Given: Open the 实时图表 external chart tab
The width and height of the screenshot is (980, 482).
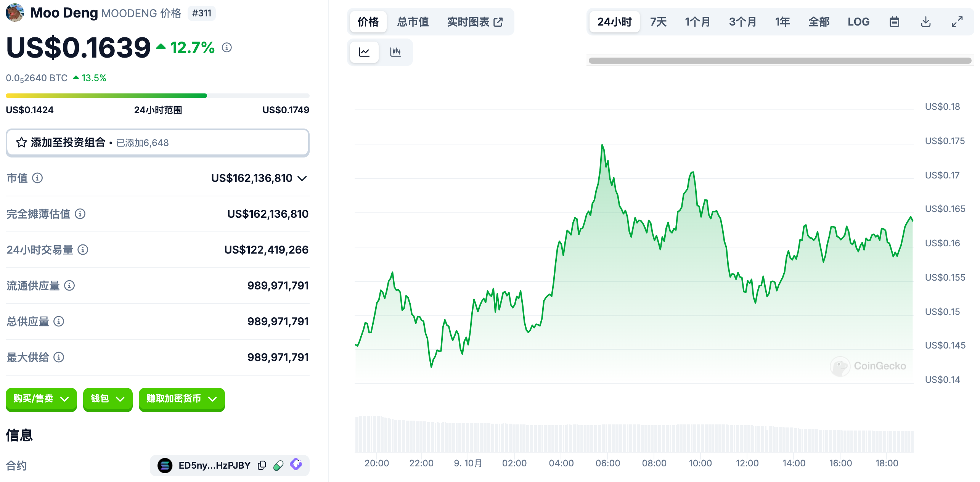Looking at the screenshot, I should [x=475, y=22].
